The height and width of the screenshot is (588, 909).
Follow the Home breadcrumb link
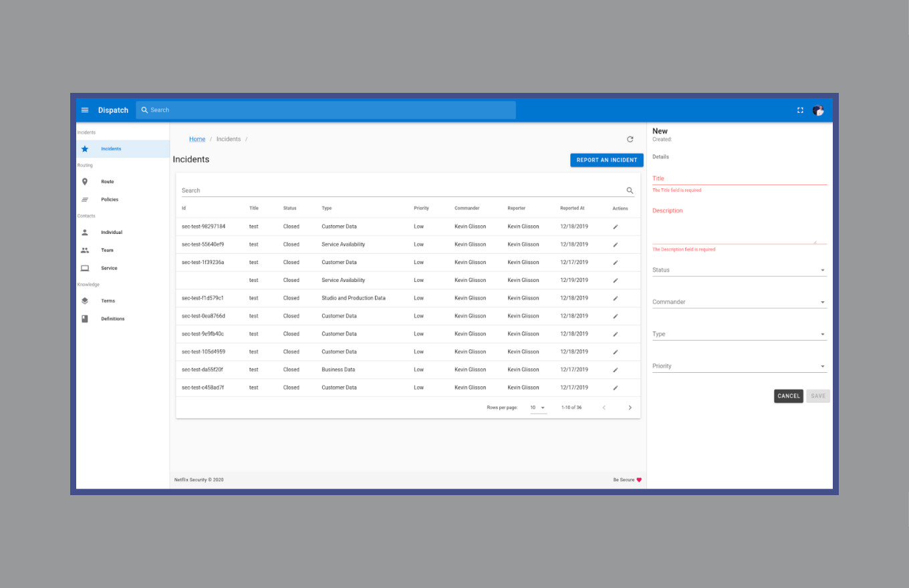197,139
